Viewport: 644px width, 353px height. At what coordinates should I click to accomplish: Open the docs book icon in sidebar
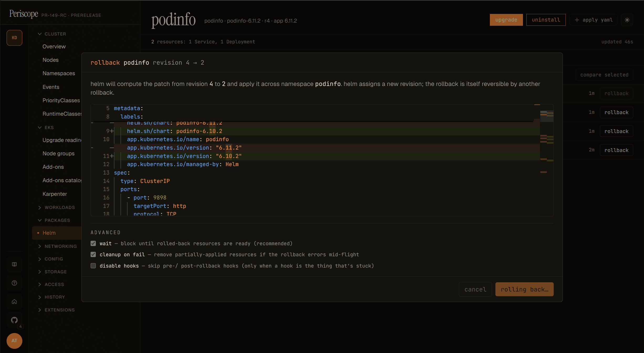14,264
